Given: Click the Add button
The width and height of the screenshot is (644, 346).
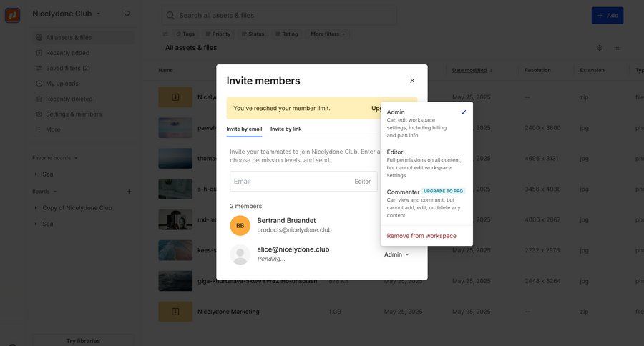Looking at the screenshot, I should pyautogui.click(x=607, y=15).
